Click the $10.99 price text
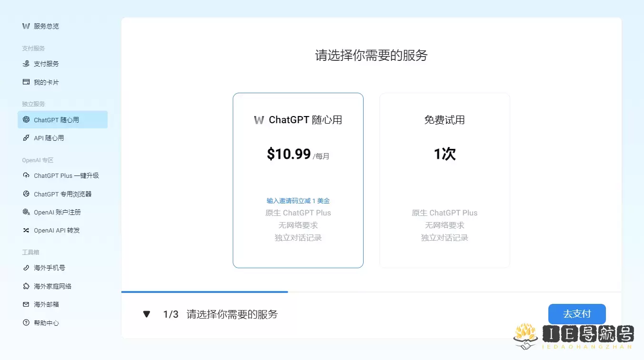 [289, 154]
